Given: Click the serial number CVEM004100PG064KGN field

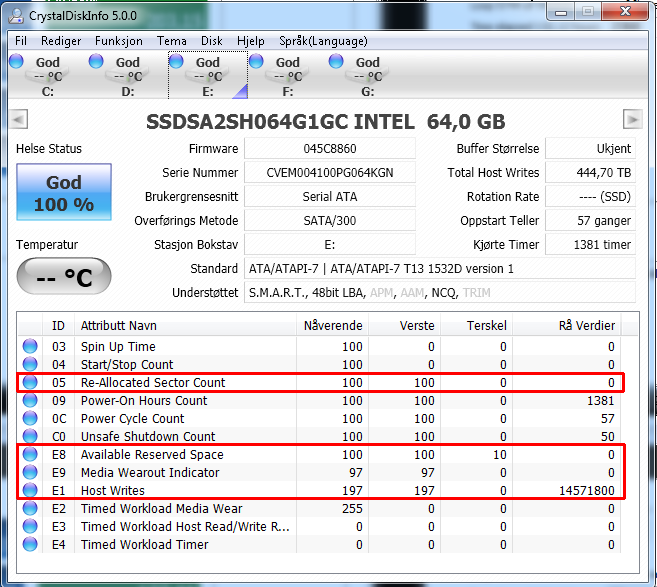Looking at the screenshot, I should 330,172.
